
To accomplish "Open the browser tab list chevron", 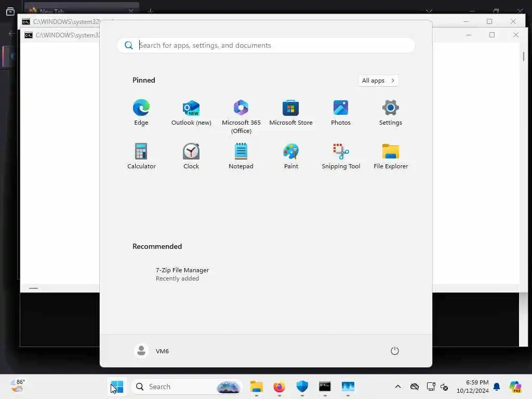I will click(429, 11).
